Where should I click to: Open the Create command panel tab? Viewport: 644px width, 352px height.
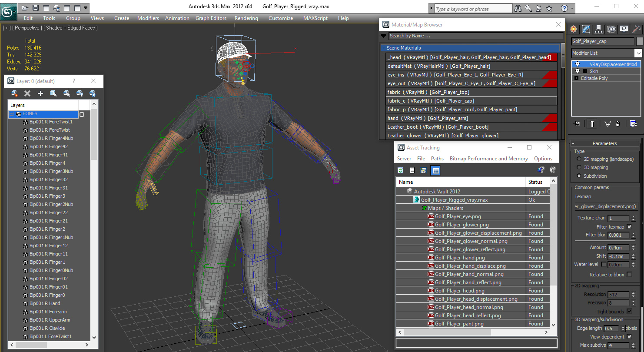[x=574, y=29]
